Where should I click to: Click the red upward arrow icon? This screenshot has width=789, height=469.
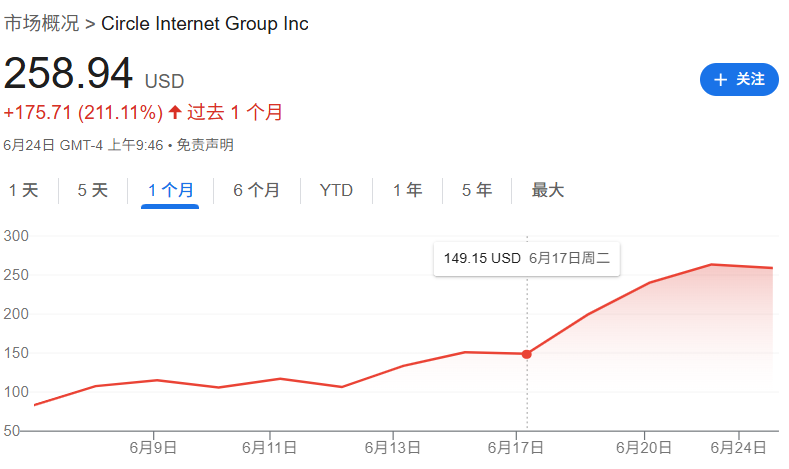175,112
